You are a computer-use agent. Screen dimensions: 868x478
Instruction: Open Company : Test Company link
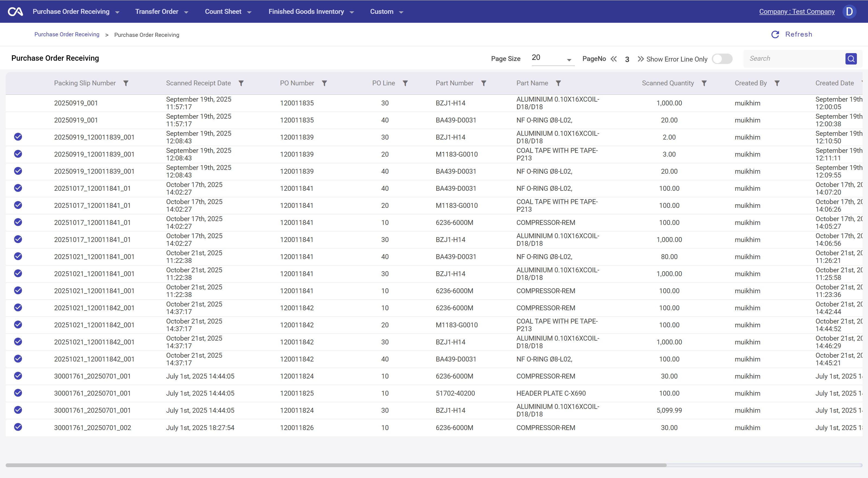(797, 12)
